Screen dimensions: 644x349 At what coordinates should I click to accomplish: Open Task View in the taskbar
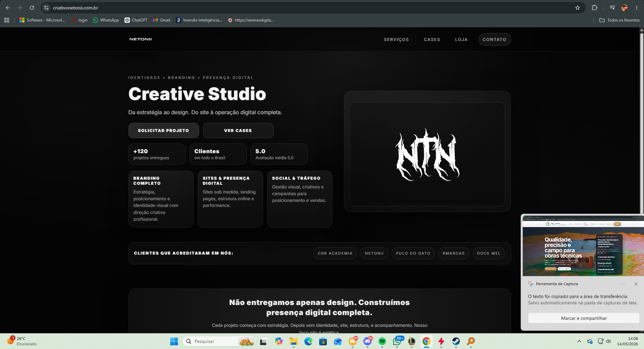[x=263, y=341]
